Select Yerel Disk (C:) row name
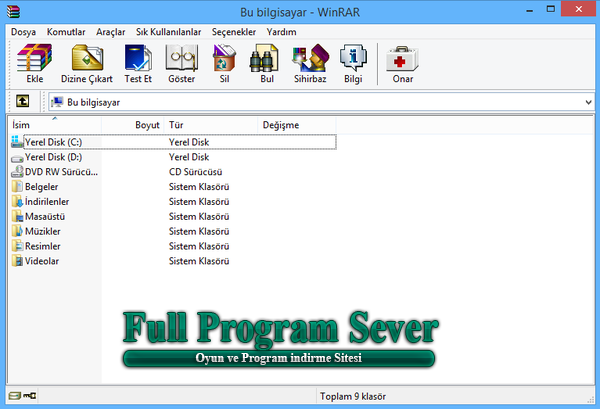Screen dimensions: 600x409 (53, 142)
